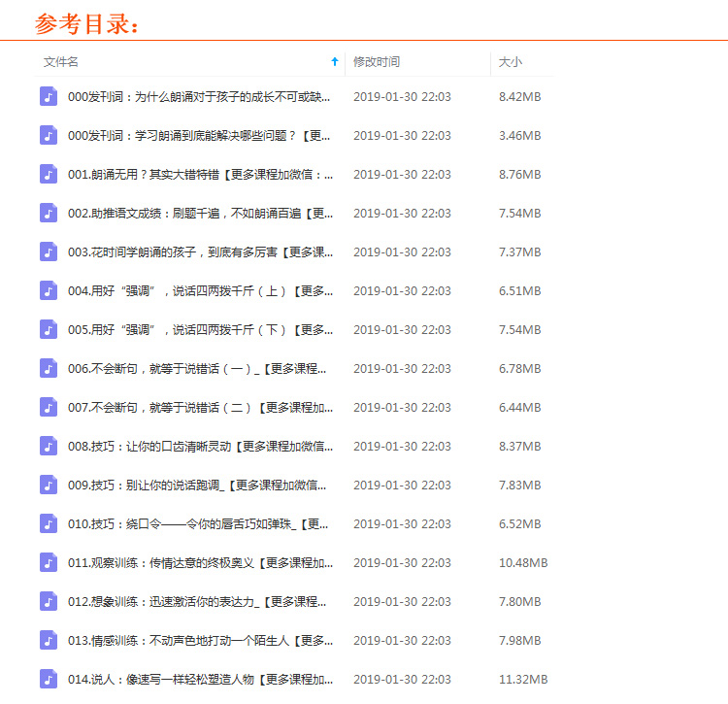Open 009.技巧：别让你的说话跑调 file
Image resolution: width=728 pixels, height=704 pixels.
197,485
